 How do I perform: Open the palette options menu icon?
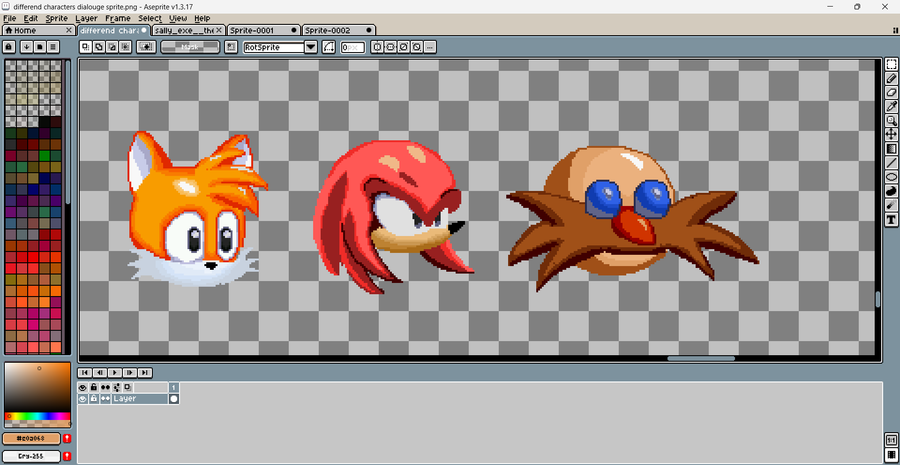click(53, 47)
